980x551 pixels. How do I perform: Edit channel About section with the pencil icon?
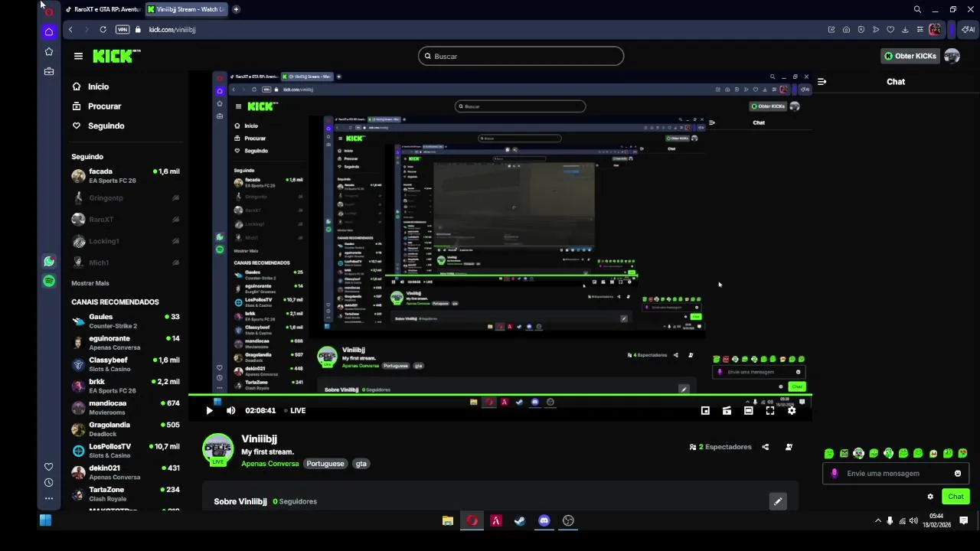tap(778, 501)
